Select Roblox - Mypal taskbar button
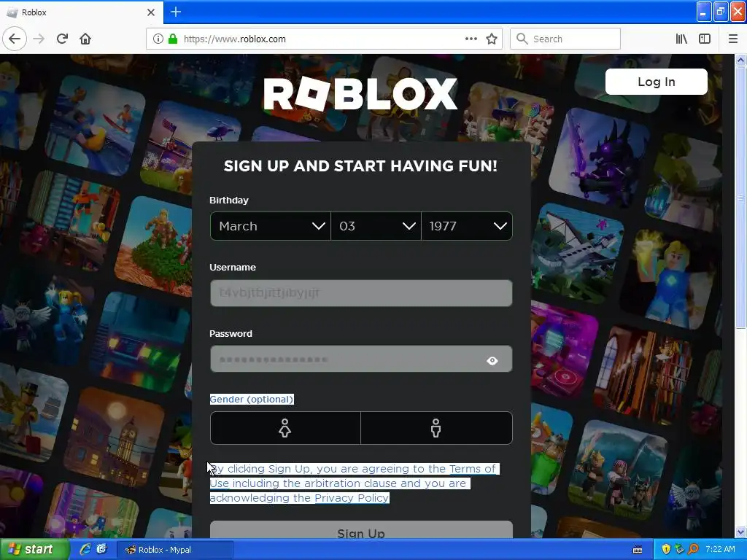Screen dimensions: 747x560 point(175,550)
